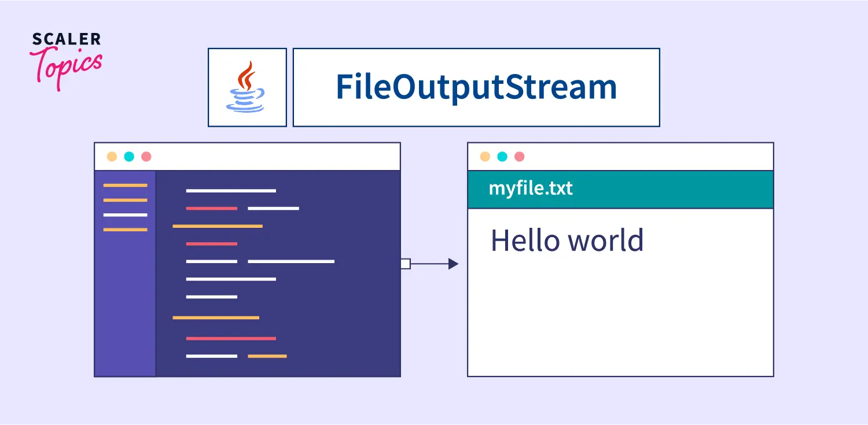The image size is (868, 425).
Task: Select the myfile.txt tab header
Action: coord(620,189)
